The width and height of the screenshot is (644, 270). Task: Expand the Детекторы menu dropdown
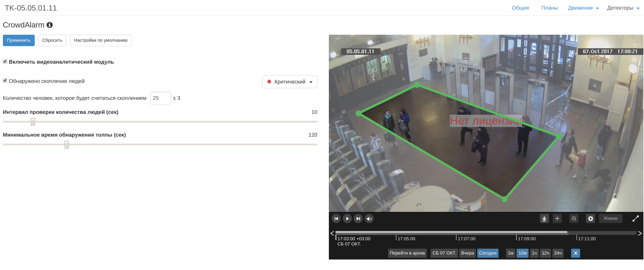623,8
